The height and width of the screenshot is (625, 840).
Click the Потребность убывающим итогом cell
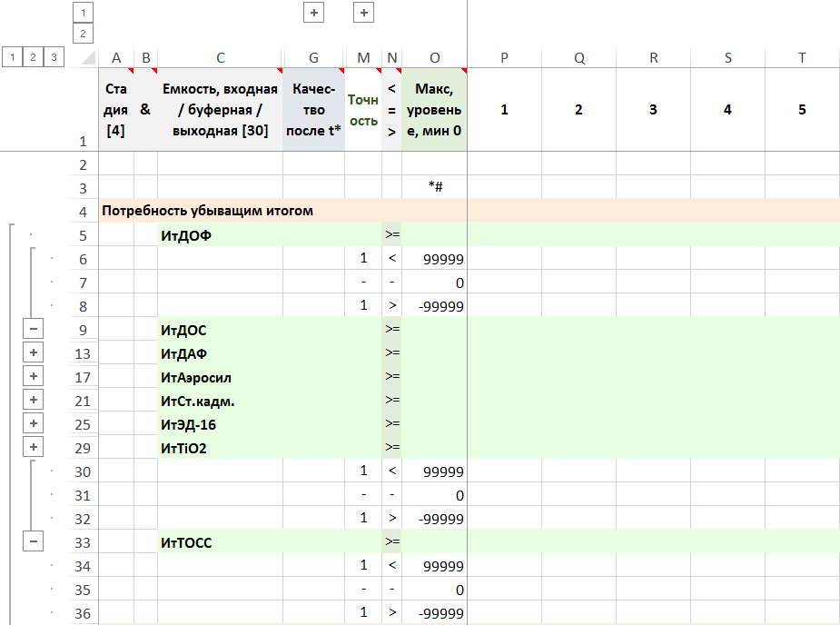(207, 211)
